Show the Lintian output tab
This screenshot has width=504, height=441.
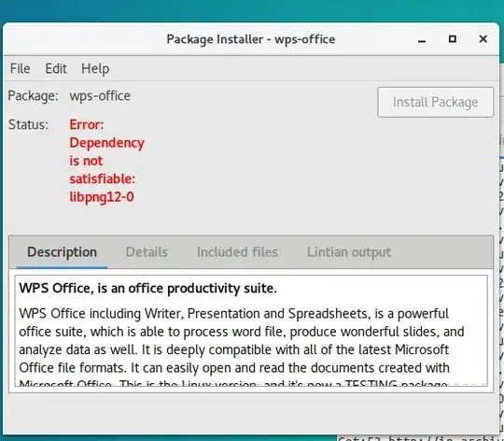[349, 252]
